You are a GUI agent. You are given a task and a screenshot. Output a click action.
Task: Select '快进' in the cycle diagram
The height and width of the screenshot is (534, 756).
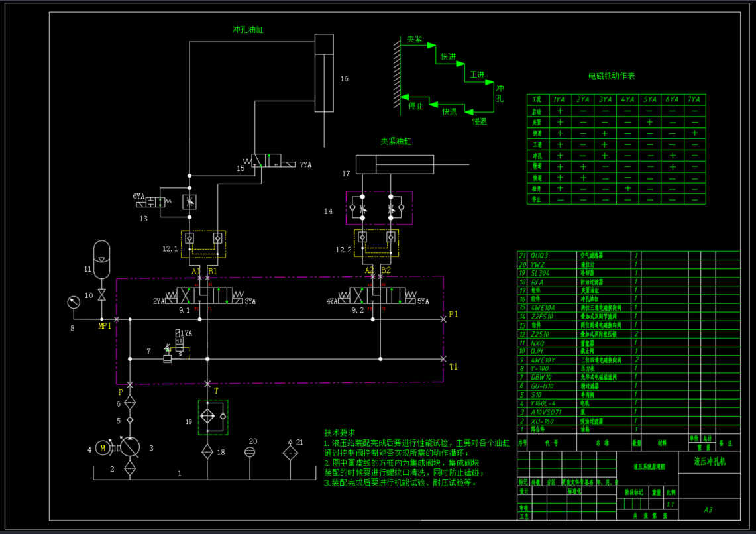point(448,57)
